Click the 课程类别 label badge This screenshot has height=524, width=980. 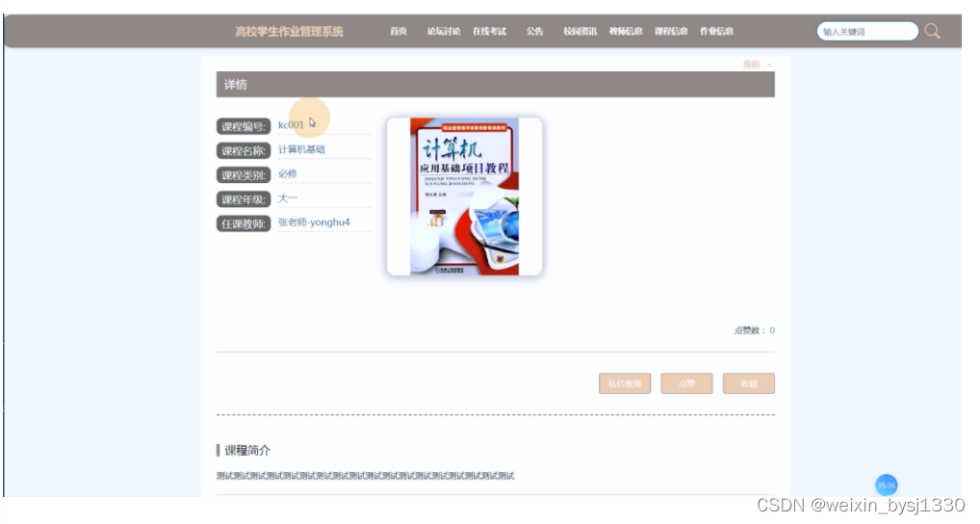pos(244,175)
